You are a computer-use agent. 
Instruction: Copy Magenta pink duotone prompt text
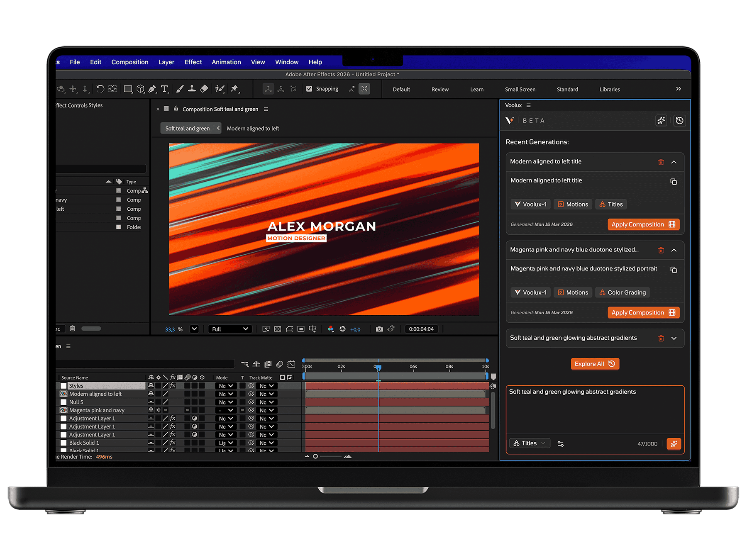(673, 270)
